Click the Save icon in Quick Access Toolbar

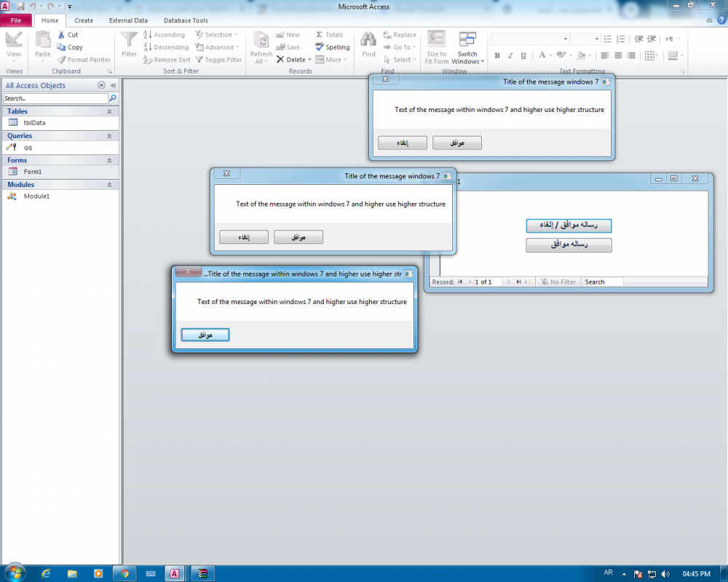tap(20, 7)
